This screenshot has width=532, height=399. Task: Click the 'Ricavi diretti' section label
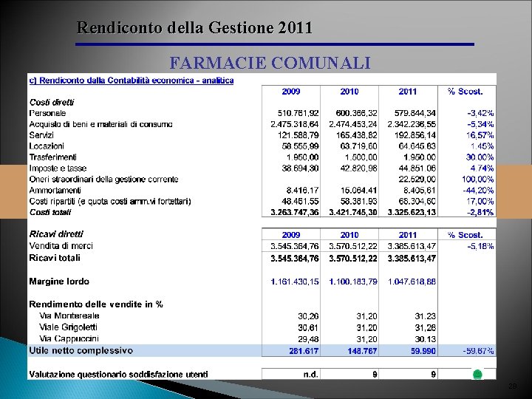(x=56, y=234)
